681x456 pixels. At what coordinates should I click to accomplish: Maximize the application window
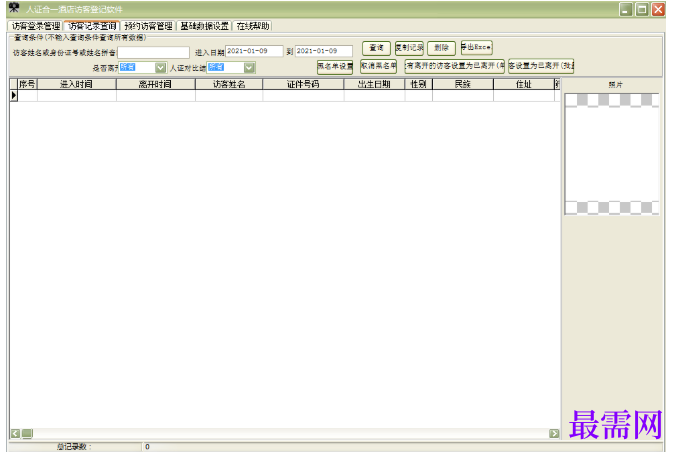point(642,10)
